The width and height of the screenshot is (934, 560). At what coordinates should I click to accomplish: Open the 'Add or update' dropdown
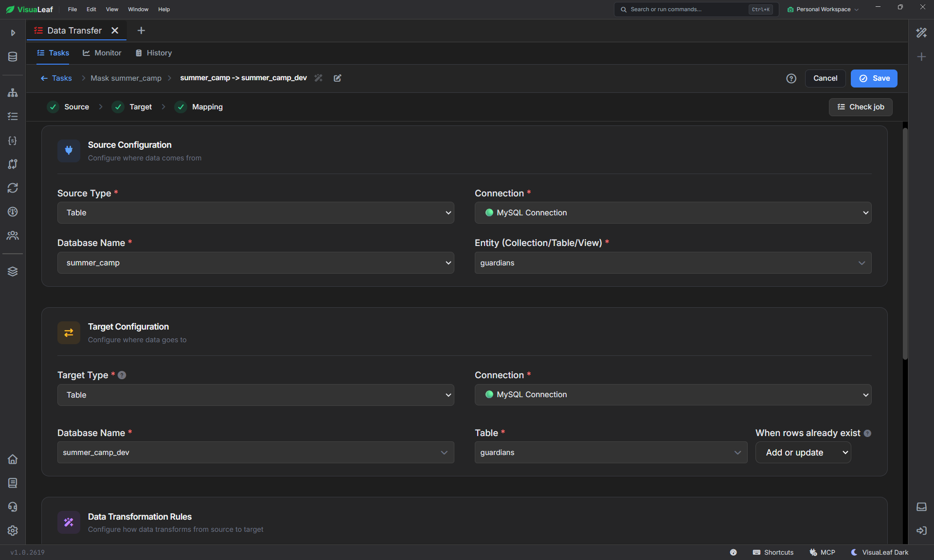pyautogui.click(x=803, y=453)
